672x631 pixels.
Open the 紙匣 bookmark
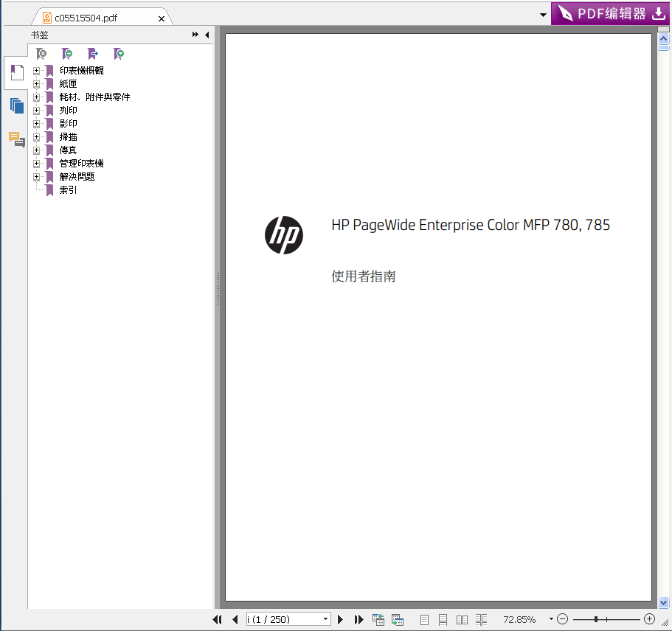coord(68,84)
